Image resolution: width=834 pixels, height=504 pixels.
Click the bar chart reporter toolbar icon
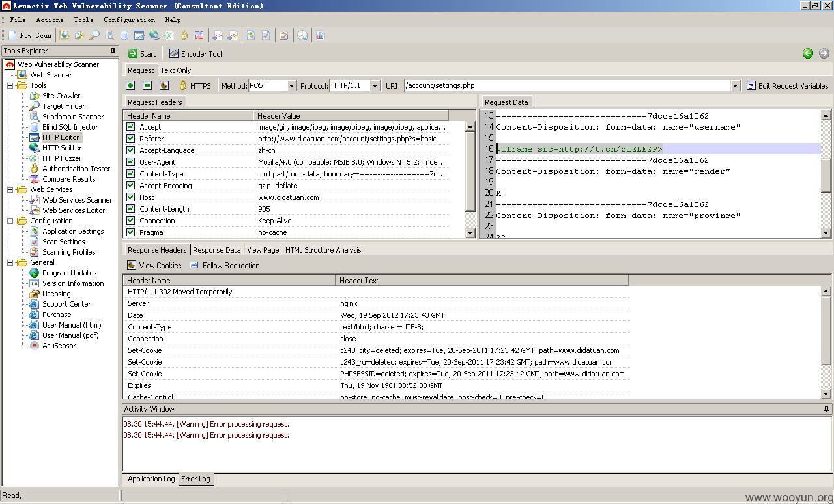[321, 35]
